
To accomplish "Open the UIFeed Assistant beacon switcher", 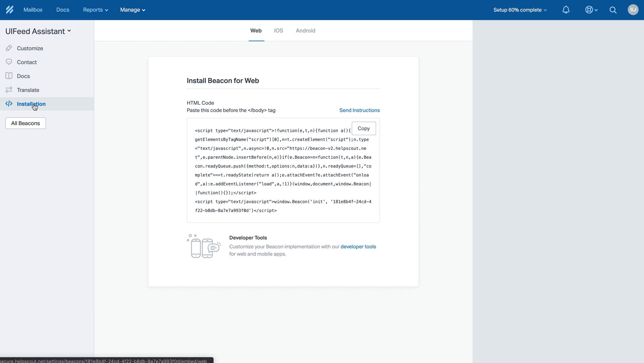I will [38, 31].
